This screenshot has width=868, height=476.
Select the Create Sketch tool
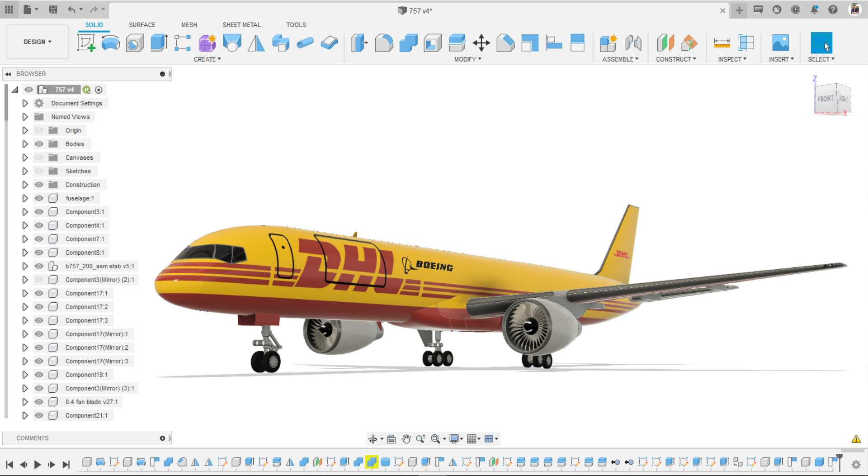pyautogui.click(x=86, y=43)
